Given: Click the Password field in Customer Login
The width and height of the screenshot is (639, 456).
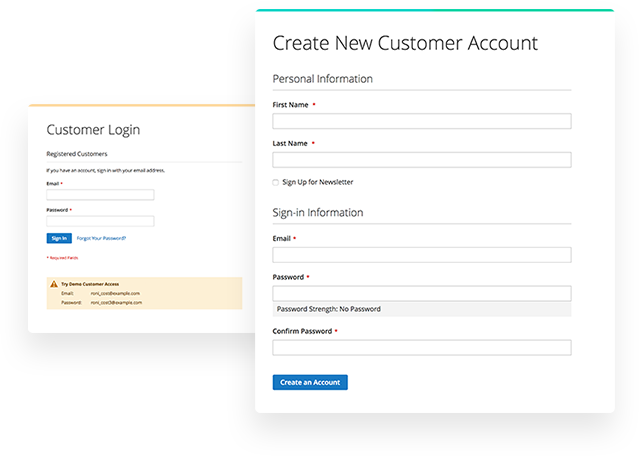Looking at the screenshot, I should click(100, 221).
